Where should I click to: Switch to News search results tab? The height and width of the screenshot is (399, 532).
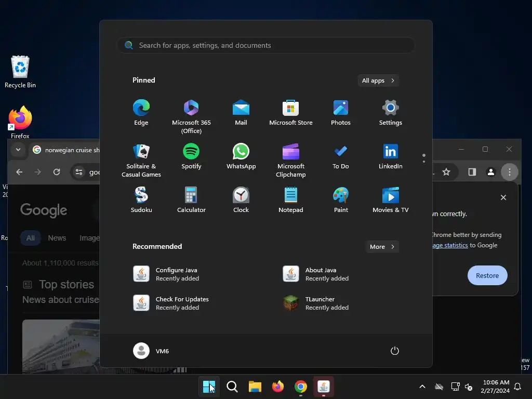(x=57, y=238)
